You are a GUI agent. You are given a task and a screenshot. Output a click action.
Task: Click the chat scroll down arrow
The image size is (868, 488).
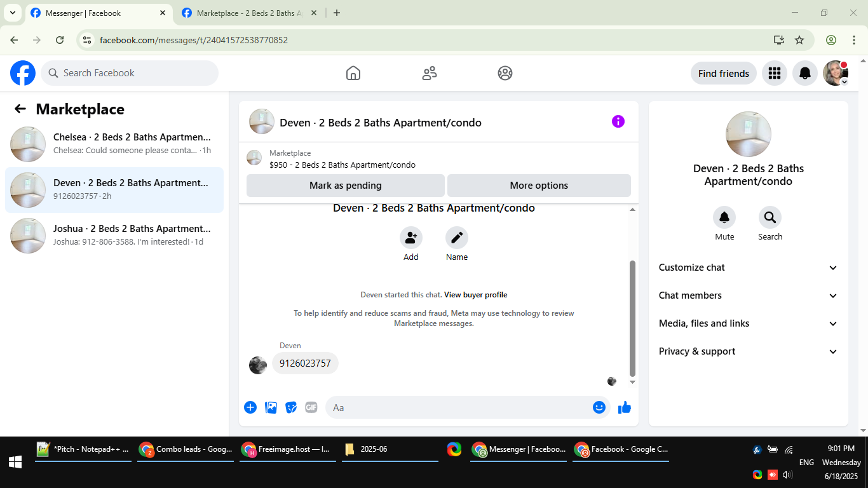pos(632,382)
